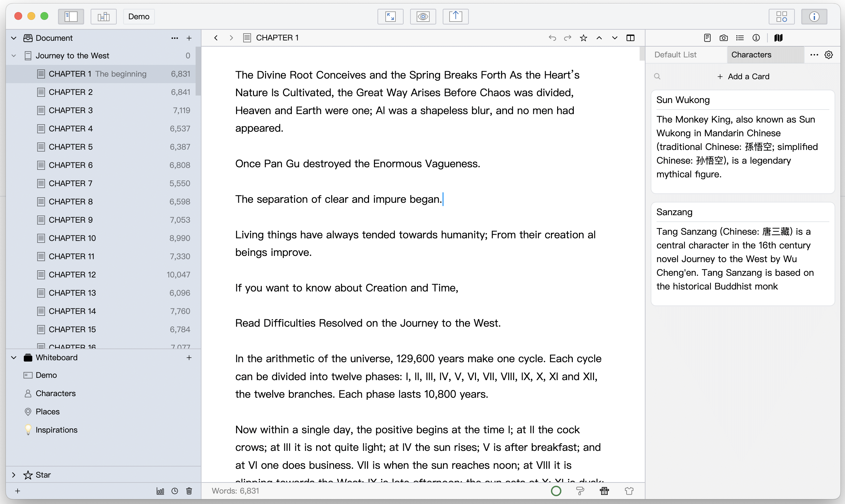Image resolution: width=845 pixels, height=504 pixels.
Task: Open the notes inspector tab icon
Action: 707,38
